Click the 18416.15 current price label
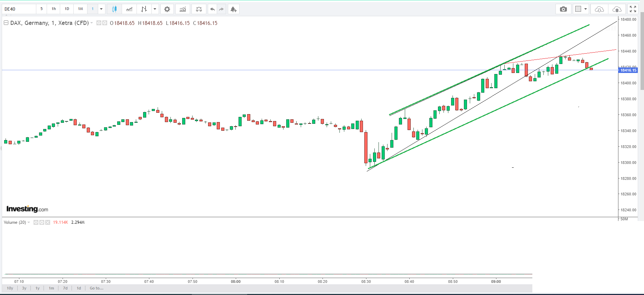 (628, 70)
